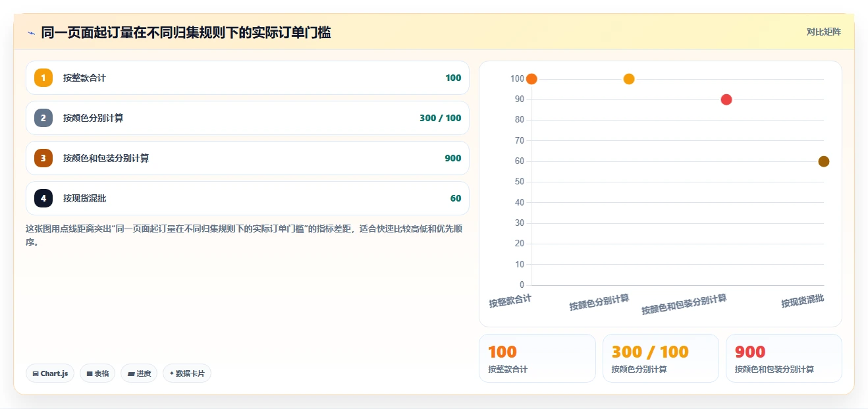Select the 按整款合计 list row

248,78
